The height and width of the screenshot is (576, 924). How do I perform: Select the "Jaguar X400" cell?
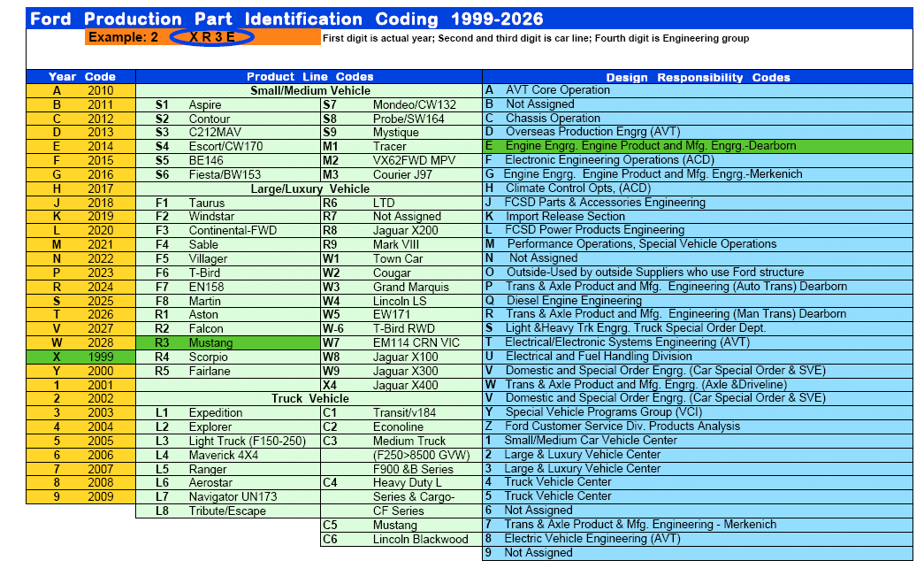pyautogui.click(x=406, y=385)
